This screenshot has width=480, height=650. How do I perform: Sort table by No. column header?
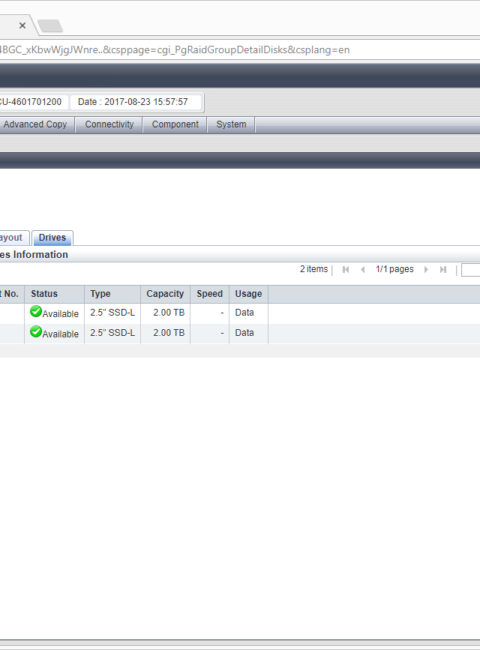point(12,294)
